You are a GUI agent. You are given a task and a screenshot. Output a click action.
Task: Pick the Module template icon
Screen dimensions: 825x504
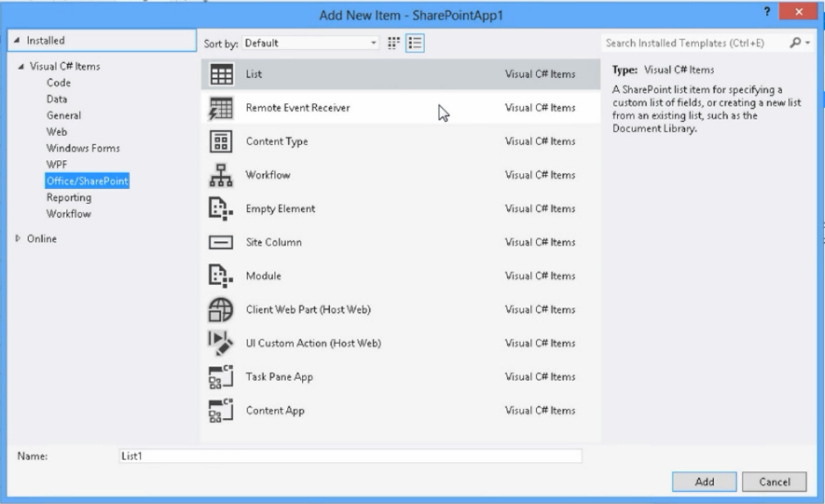point(221,277)
